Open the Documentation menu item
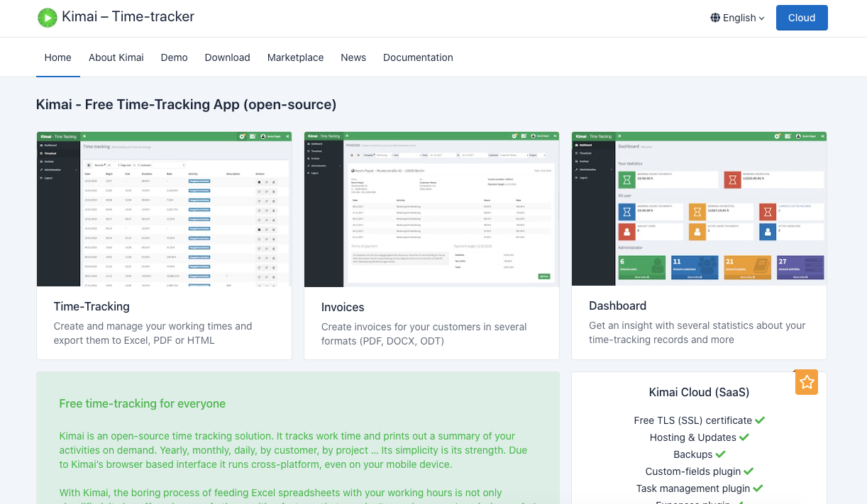 tap(418, 57)
